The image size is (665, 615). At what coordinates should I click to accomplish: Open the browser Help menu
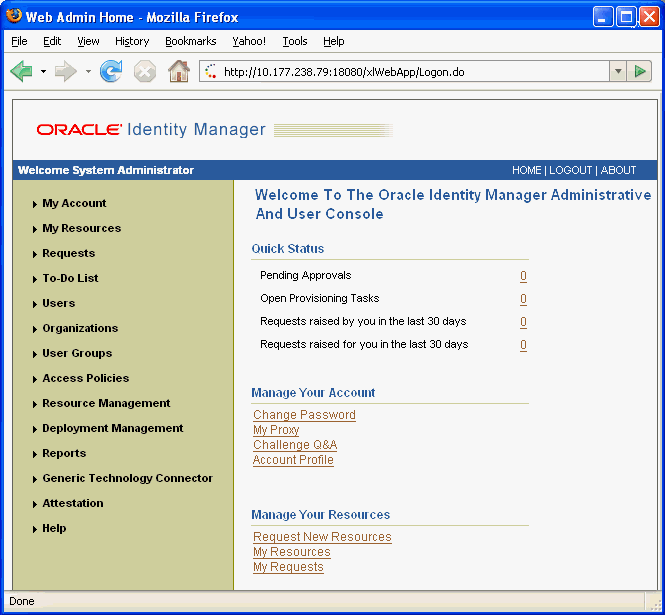pyautogui.click(x=334, y=41)
